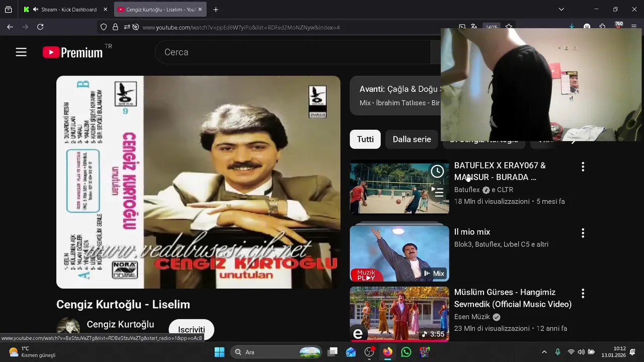Open the BATUFLEX X ERAY067 & MANSUR video title
This screenshot has width=644, height=362.
pyautogui.click(x=500, y=171)
